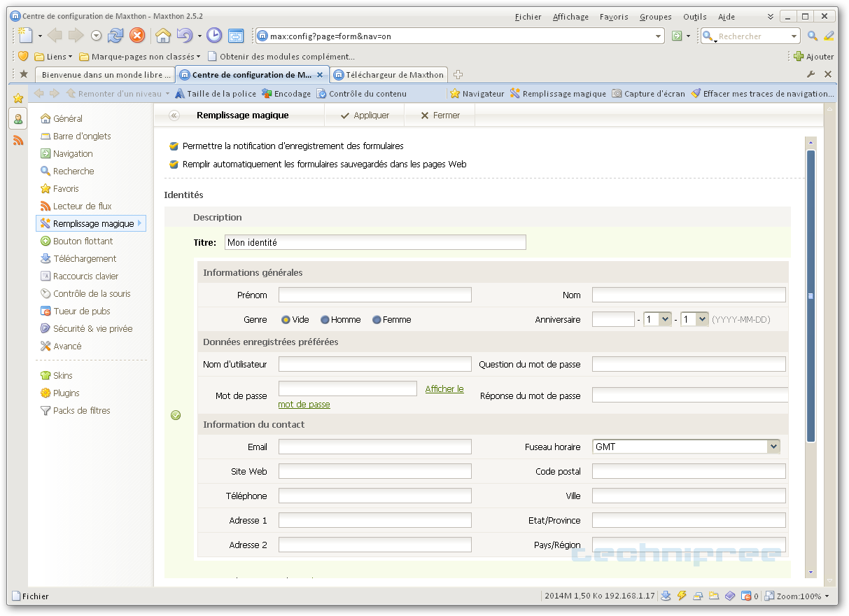Screen dimensions: 849x616
Task: Switch to the Téléchargeur de Maxthon tab
Action: (388, 75)
